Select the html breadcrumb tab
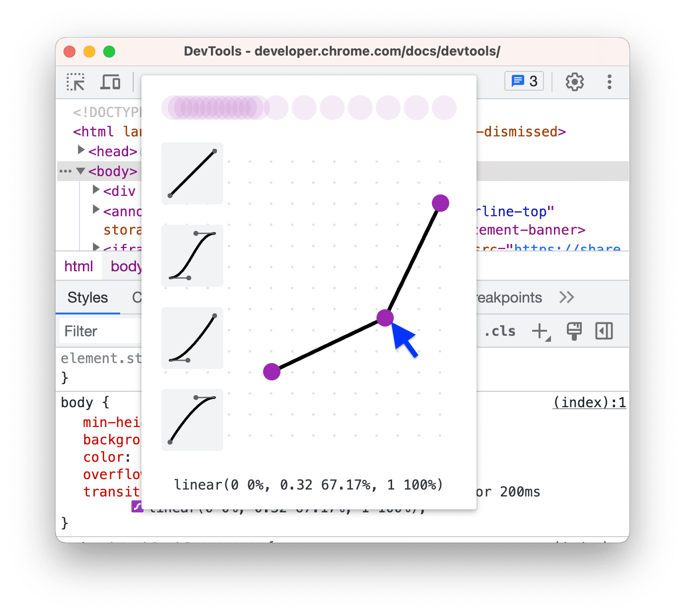 click(x=78, y=266)
